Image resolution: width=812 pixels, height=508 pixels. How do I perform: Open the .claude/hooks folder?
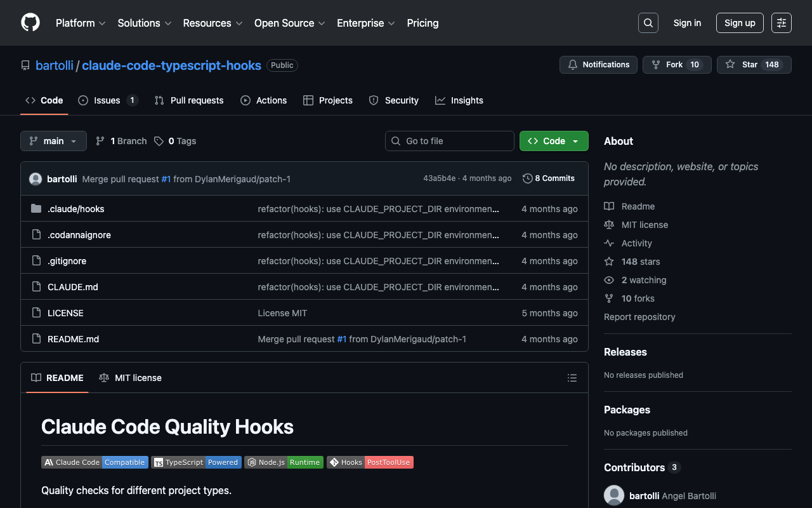75,209
